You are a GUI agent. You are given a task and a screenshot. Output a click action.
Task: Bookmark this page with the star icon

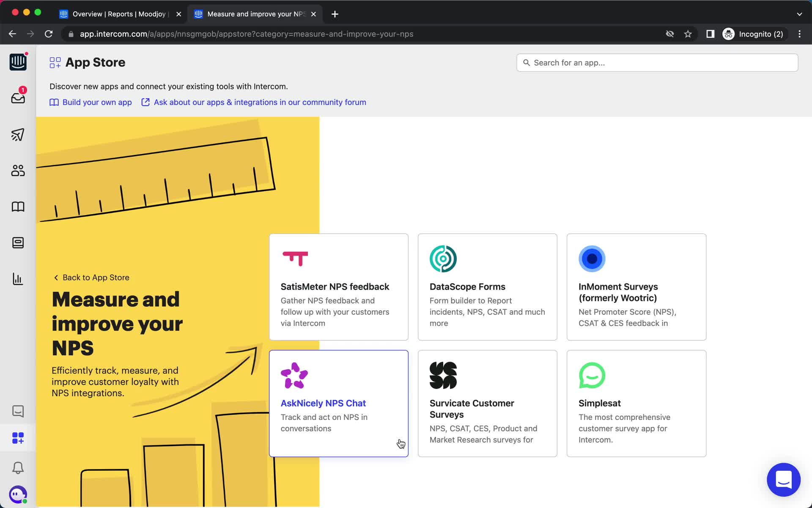688,34
